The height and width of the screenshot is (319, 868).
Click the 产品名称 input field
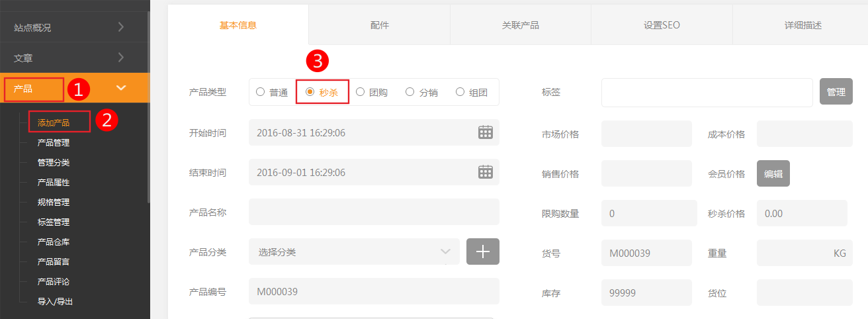click(x=374, y=212)
